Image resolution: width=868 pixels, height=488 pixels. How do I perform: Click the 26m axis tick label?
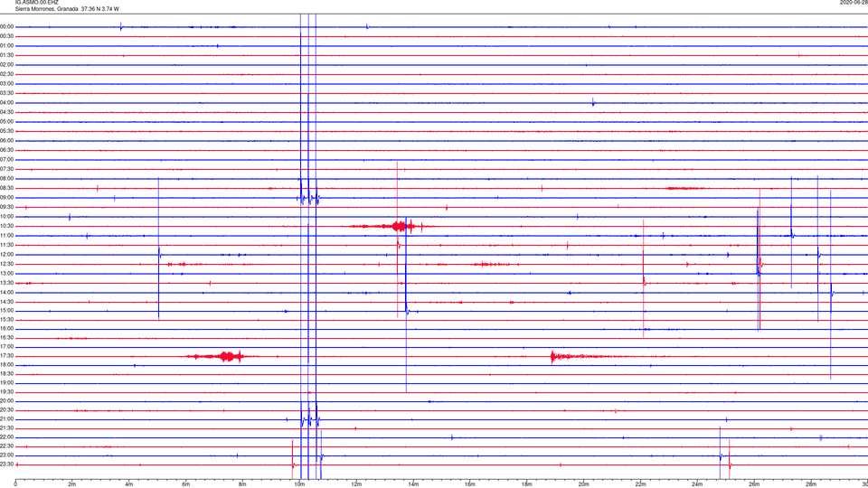754,484
